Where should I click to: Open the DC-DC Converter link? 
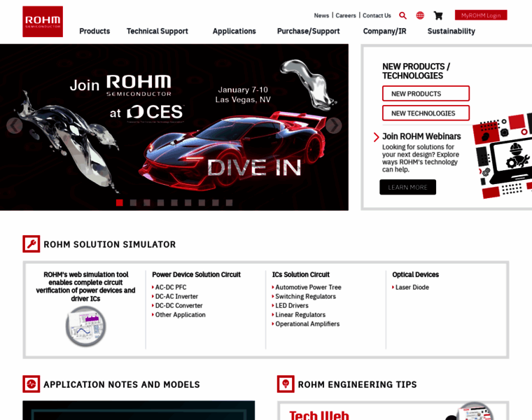(x=178, y=306)
